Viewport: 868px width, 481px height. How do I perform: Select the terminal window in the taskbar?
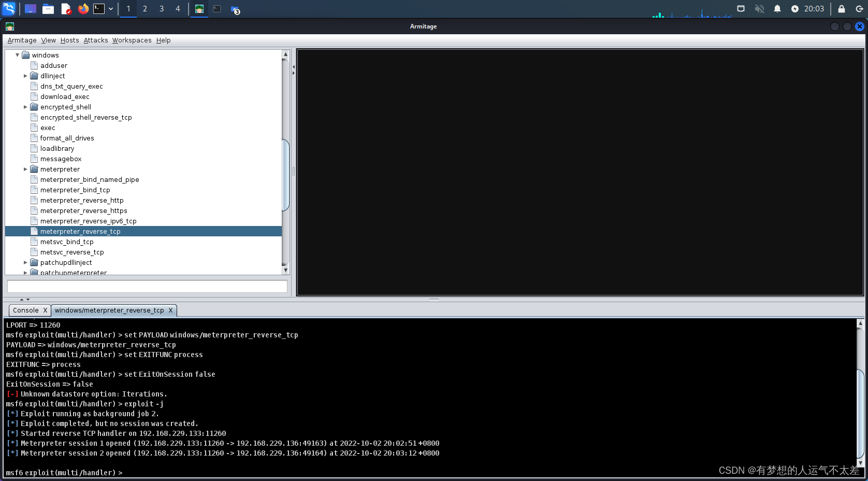coord(217,9)
